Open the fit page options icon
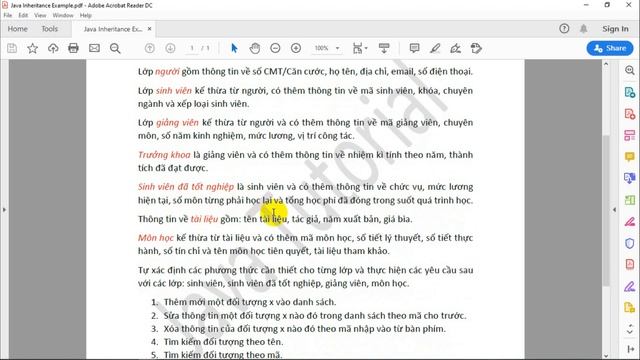 pos(359,48)
